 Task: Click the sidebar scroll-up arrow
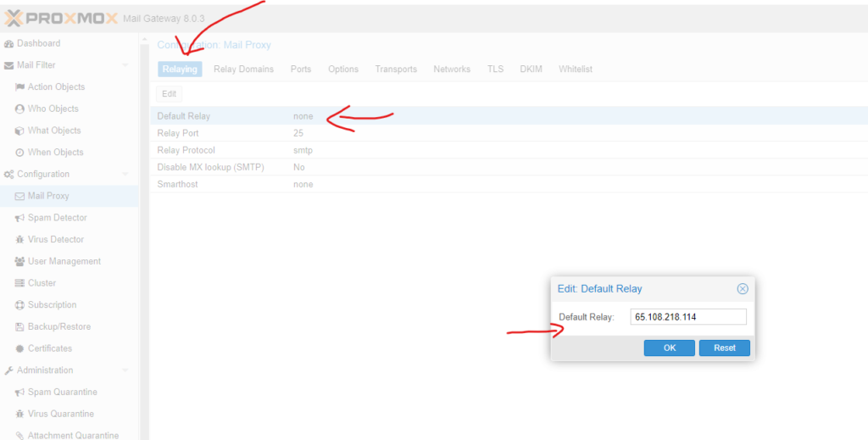pos(144,40)
